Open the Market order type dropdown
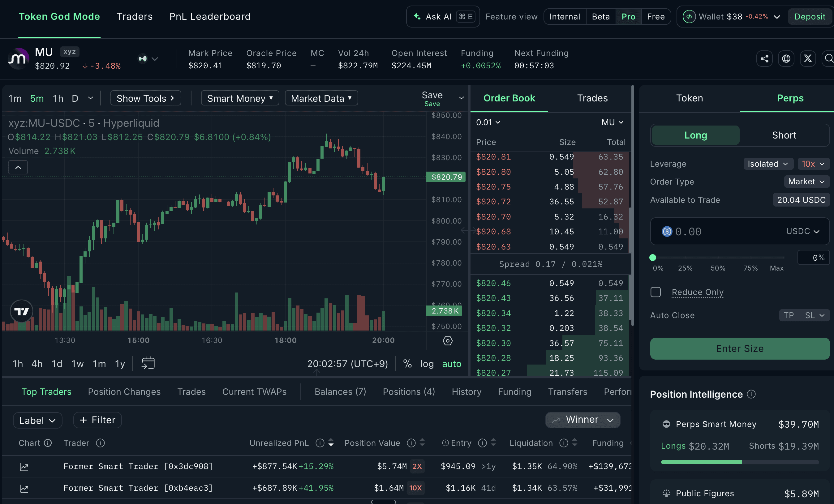This screenshot has height=504, width=834. pyautogui.click(x=806, y=182)
